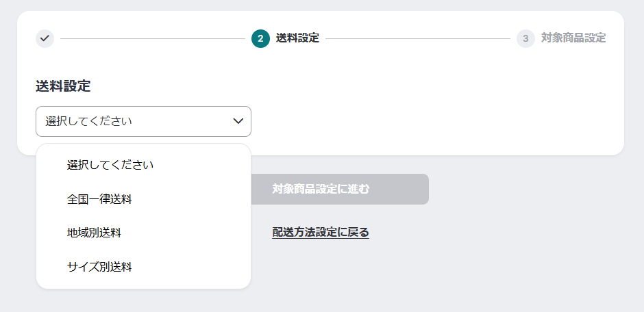Click the 対象商品設定 step label
644x312 pixels.
point(573,38)
